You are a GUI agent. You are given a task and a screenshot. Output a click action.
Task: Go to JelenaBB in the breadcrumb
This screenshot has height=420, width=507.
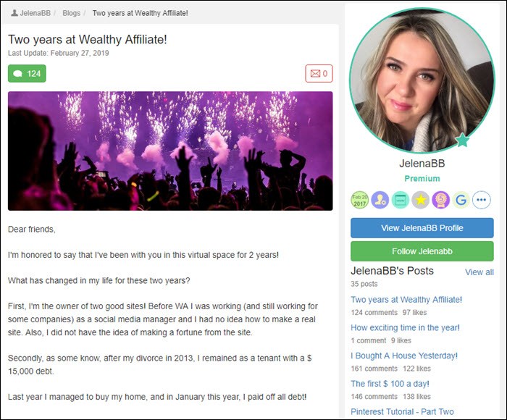coord(31,13)
